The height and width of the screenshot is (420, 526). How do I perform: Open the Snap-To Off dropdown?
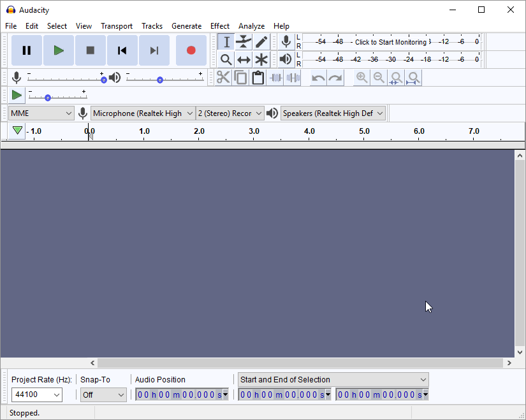coord(103,395)
